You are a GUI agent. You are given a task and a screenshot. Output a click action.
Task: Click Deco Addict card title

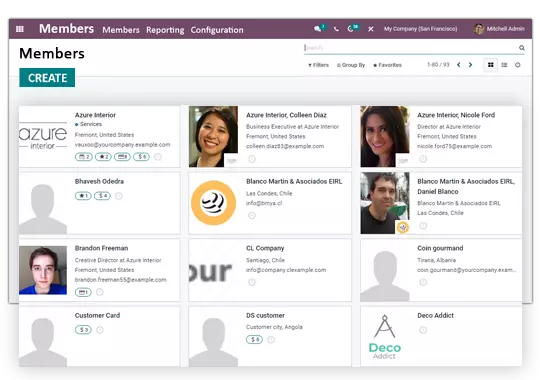[435, 316]
